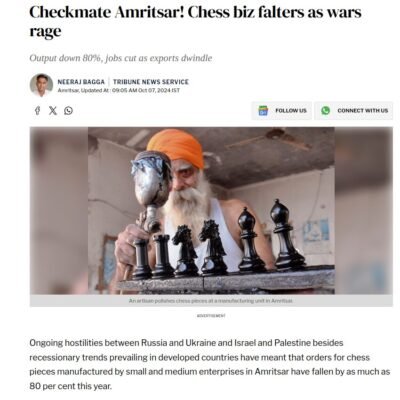Image resolution: width=400 pixels, height=400 pixels.
Task: Share the article on X
Action: coord(53,111)
